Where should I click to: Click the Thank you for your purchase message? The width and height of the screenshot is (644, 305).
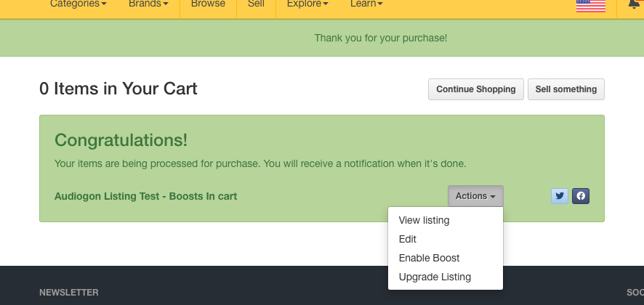(381, 38)
